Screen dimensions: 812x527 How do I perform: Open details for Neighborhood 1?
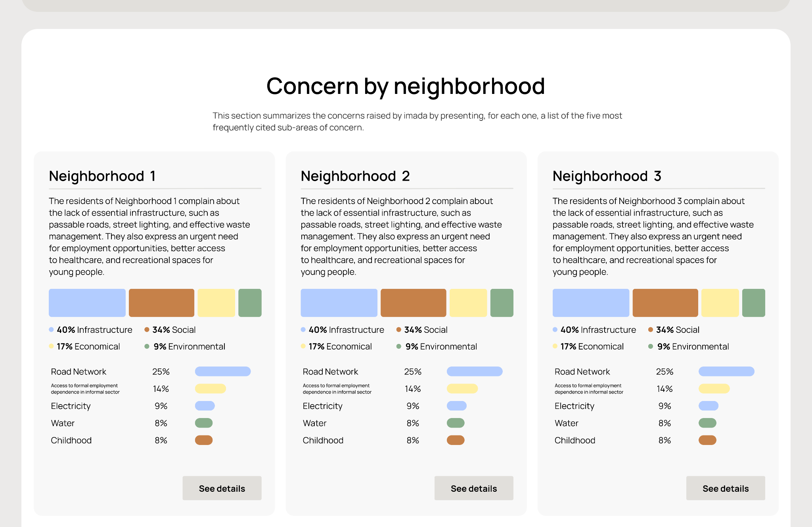click(x=222, y=488)
